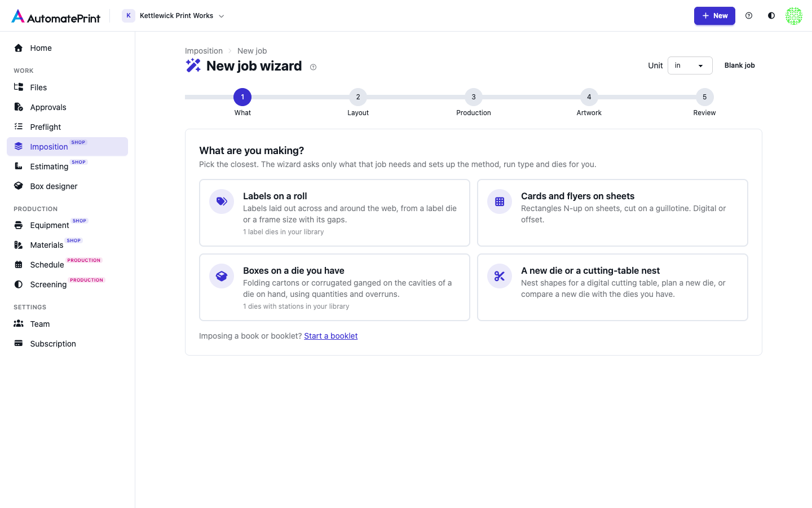Screen dimensions: 812x508
Task: Click the Imposition breadcrumb link
Action: 204,51
